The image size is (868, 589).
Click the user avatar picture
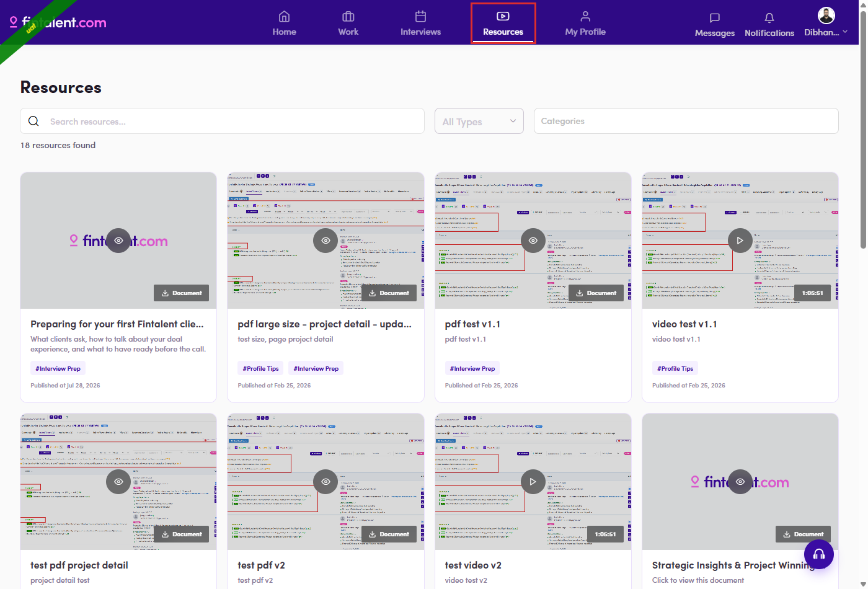pos(826,15)
